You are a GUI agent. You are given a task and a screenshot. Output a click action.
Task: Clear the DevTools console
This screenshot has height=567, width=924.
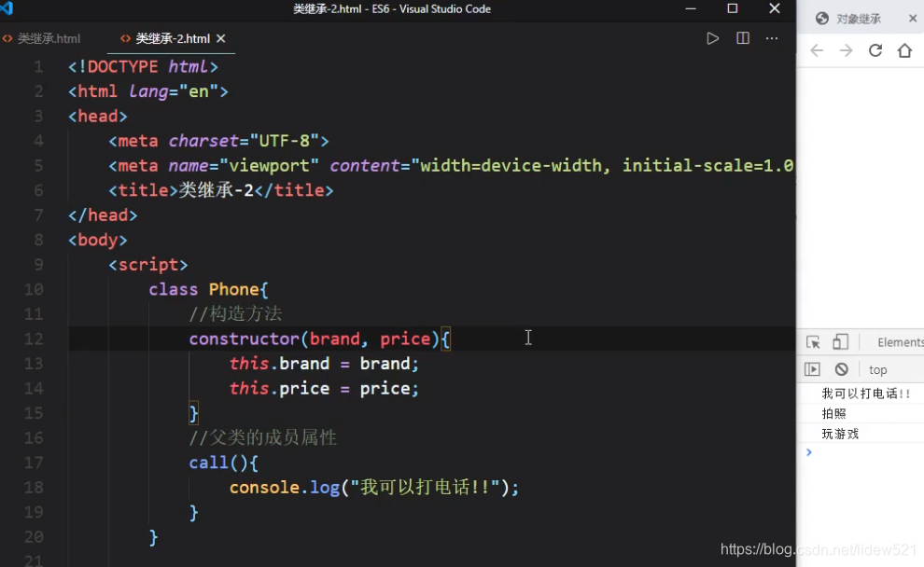point(842,369)
